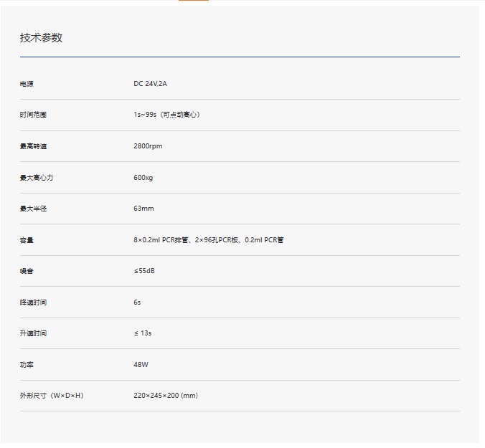The image size is (485, 448).
Task: Click the 63mm maximum radius value
Action: [143, 209]
